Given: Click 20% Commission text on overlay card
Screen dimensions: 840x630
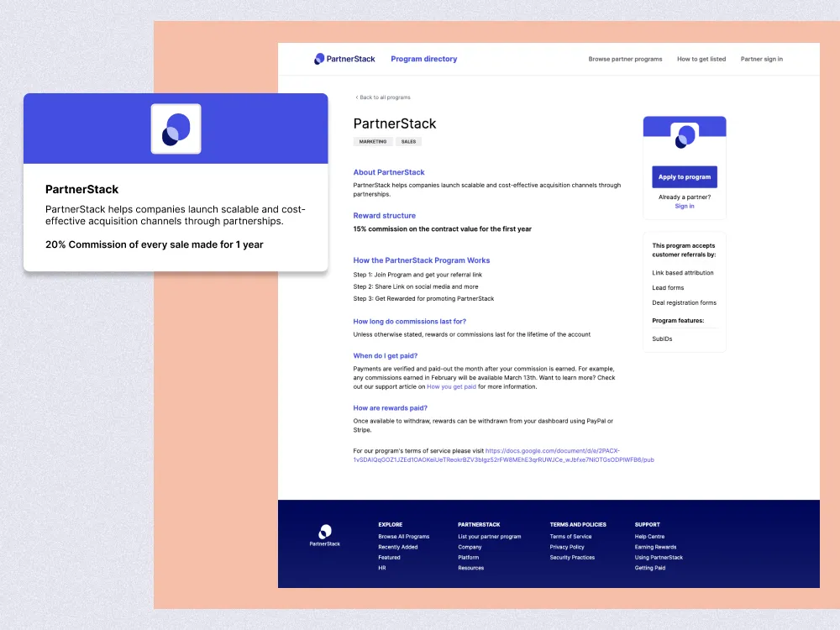Looking at the screenshot, I should click(155, 244).
